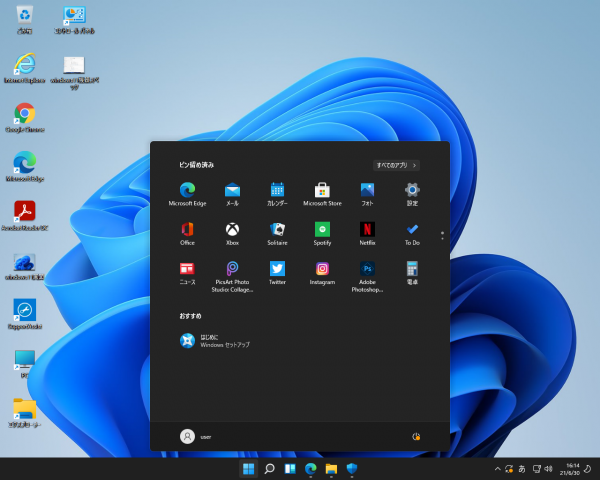Click the Start button on taskbar
Viewport: 600px width, 480px height.
pyautogui.click(x=249, y=469)
